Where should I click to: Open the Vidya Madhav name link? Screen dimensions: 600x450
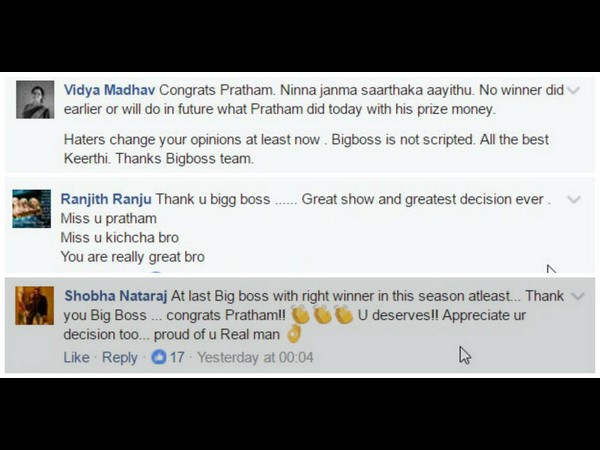(109, 90)
